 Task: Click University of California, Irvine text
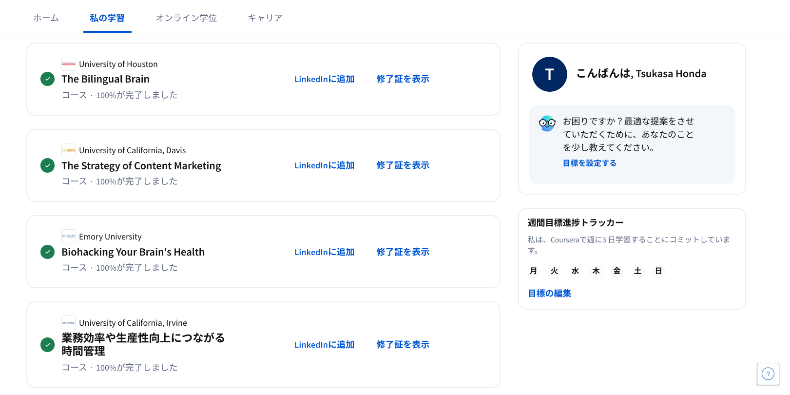point(133,322)
